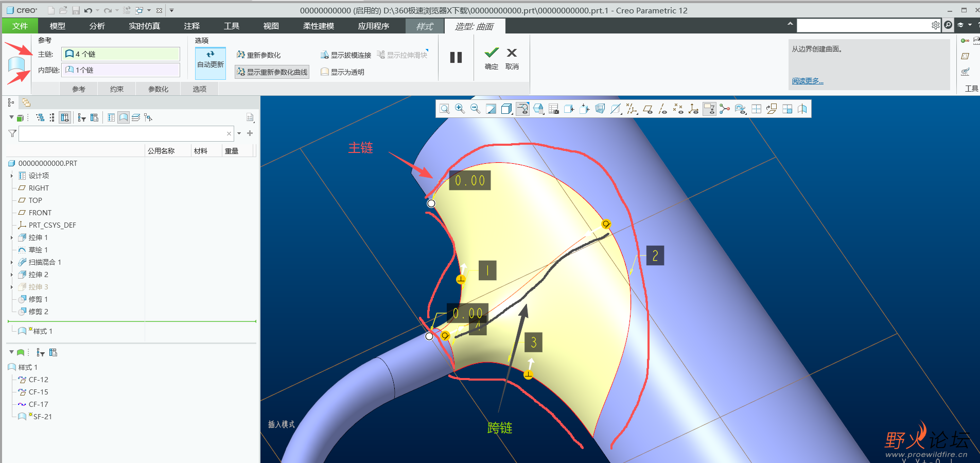Toggle Axis Display visibility in graphics toolbar
Screen dimensions: 980x463
point(662,109)
